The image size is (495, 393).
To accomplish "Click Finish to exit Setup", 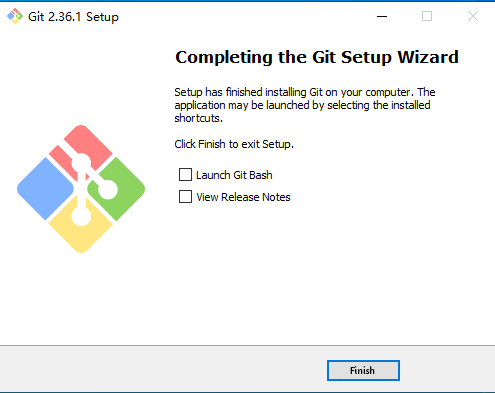I will coord(363,370).
